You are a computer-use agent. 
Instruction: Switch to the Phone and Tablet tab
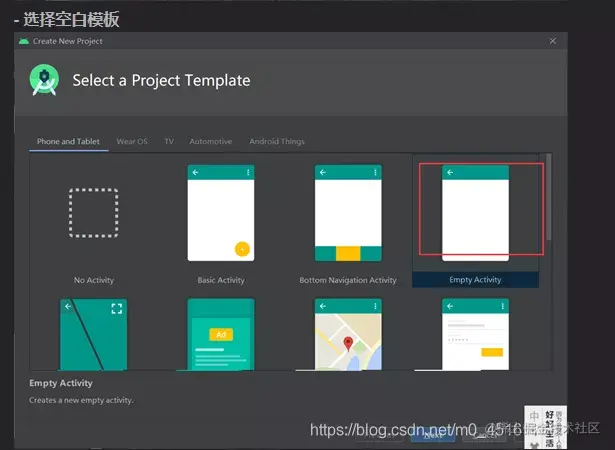pos(68,141)
